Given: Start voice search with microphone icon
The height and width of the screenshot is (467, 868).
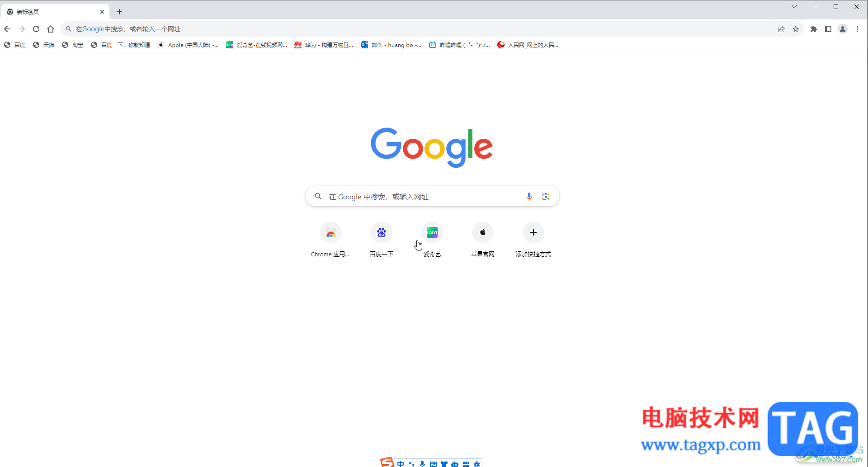Looking at the screenshot, I should click(x=529, y=196).
